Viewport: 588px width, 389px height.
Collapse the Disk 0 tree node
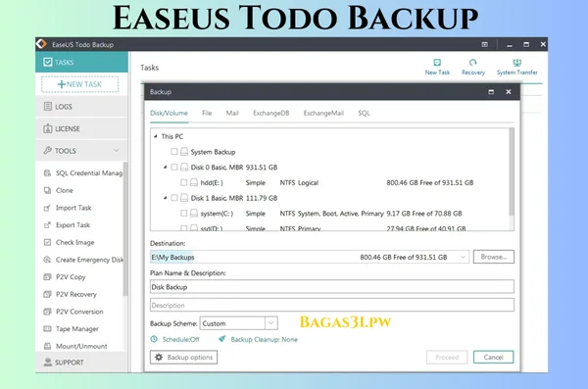(165, 167)
